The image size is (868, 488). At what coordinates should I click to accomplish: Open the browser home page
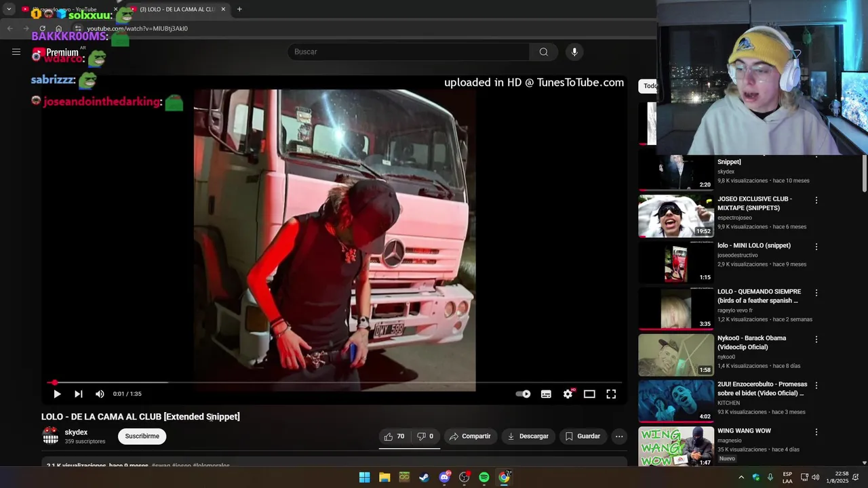(x=59, y=28)
